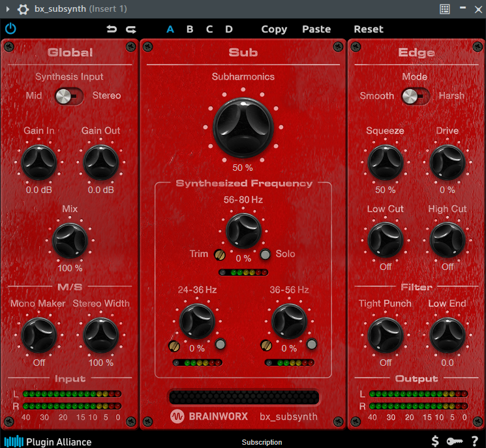Click the Low Cut knob
Viewport: 486px width, 448px height.
click(386, 240)
